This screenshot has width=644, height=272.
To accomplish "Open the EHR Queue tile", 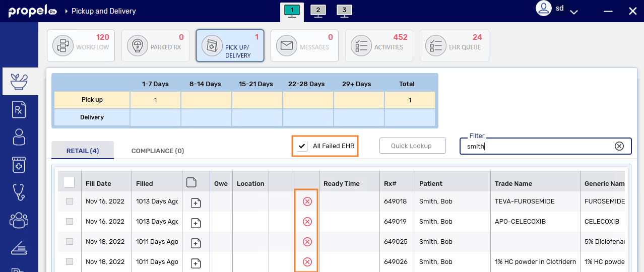I will (x=454, y=46).
